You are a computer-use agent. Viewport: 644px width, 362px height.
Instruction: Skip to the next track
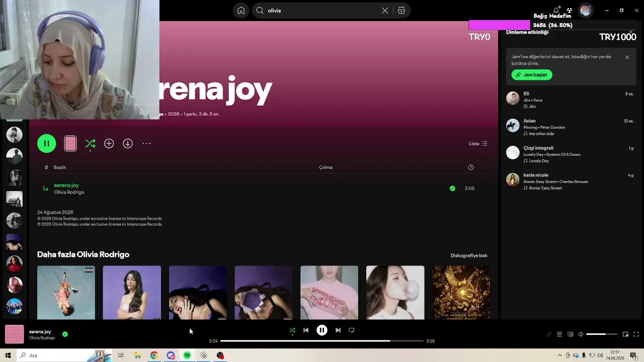pos(338,330)
